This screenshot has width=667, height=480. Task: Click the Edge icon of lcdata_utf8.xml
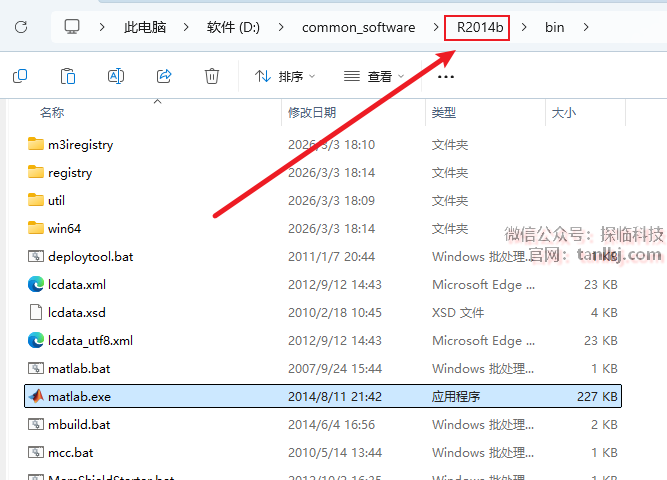point(36,340)
